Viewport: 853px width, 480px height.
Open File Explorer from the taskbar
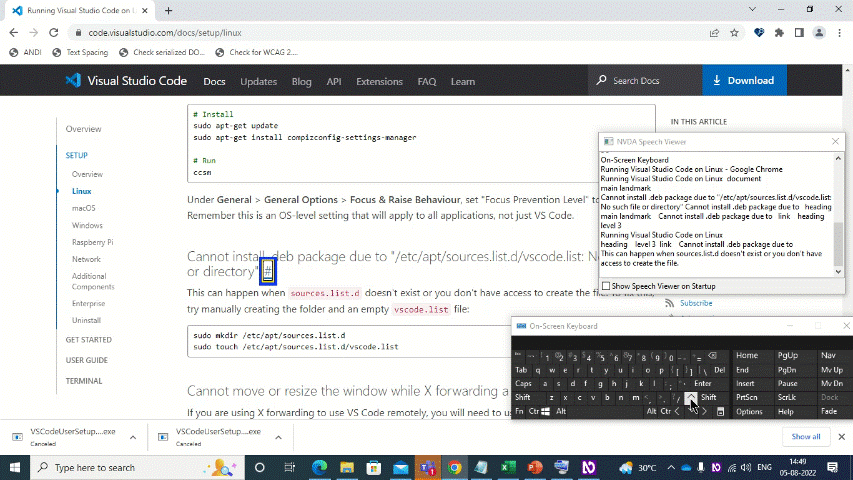click(347, 467)
